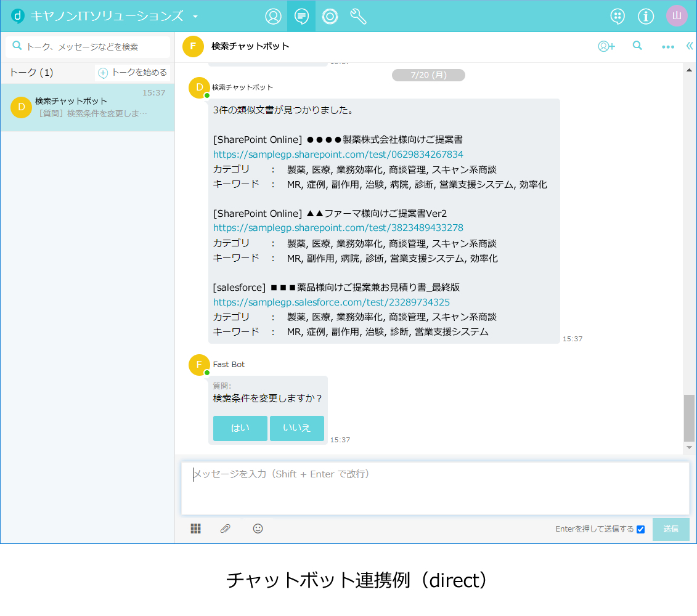This screenshot has width=697, height=616.
Task: Open the emoji smiley picker
Action: click(x=258, y=529)
